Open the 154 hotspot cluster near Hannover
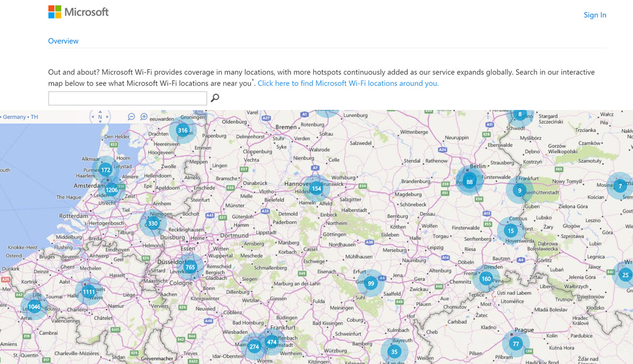This screenshot has height=364, width=633. pyautogui.click(x=316, y=188)
